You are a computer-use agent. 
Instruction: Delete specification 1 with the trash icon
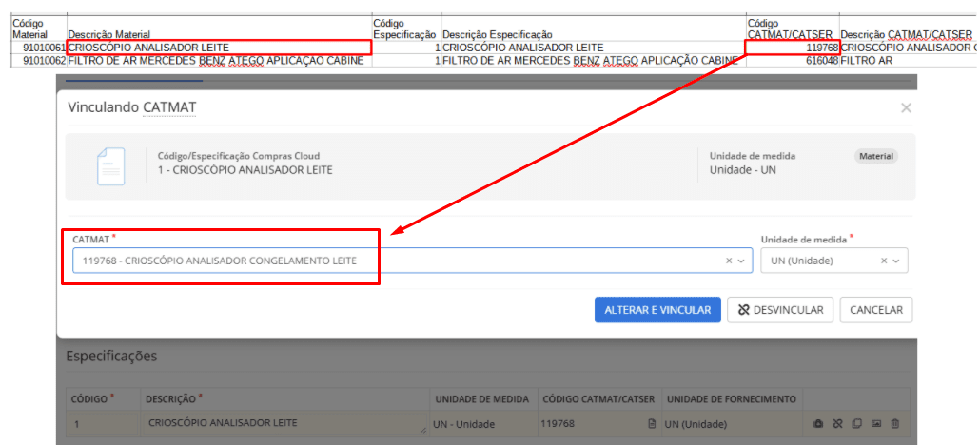click(x=895, y=424)
